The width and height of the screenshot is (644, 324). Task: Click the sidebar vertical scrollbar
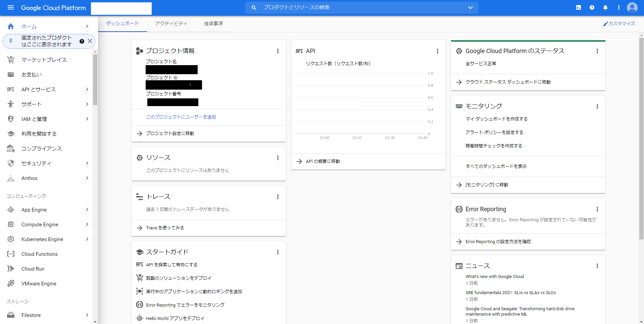point(95,80)
